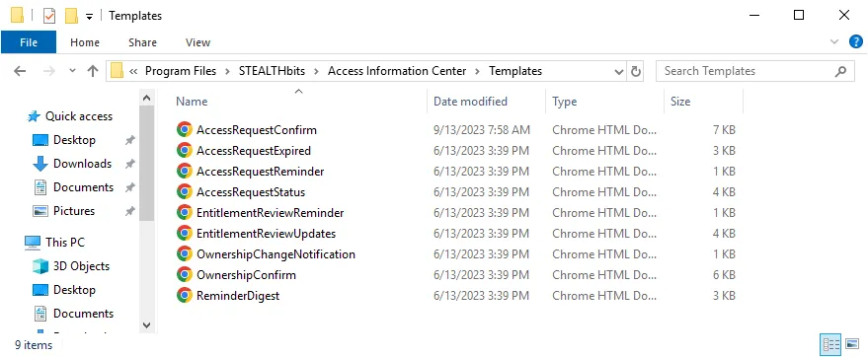Click the chevron after STEALTHbits in path

[317, 71]
